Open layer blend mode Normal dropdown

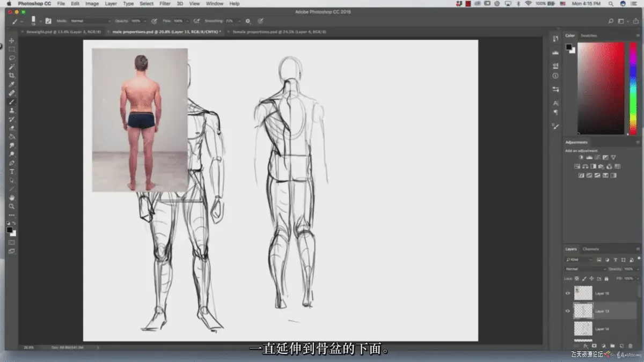click(585, 269)
